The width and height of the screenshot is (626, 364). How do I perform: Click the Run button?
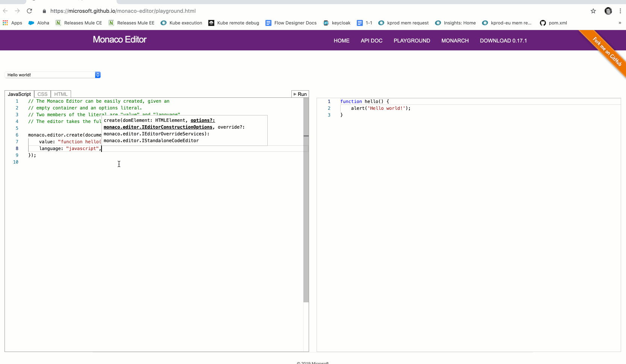(x=300, y=94)
